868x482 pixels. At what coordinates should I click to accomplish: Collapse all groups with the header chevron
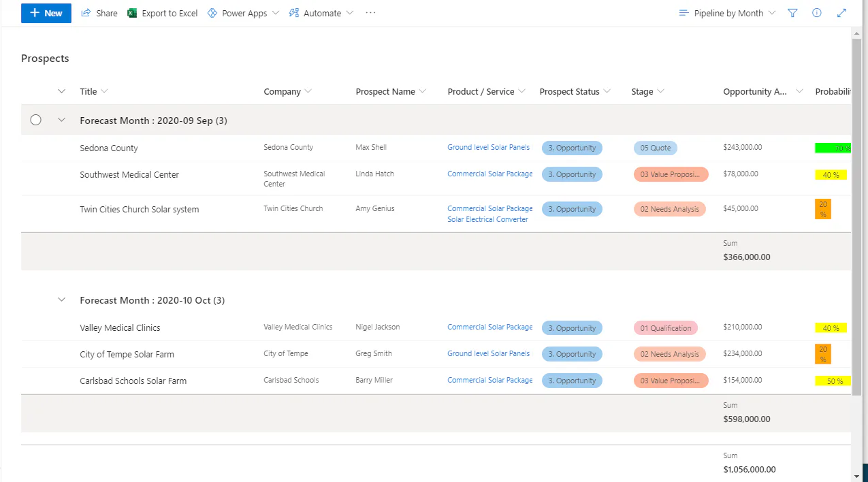coord(62,91)
